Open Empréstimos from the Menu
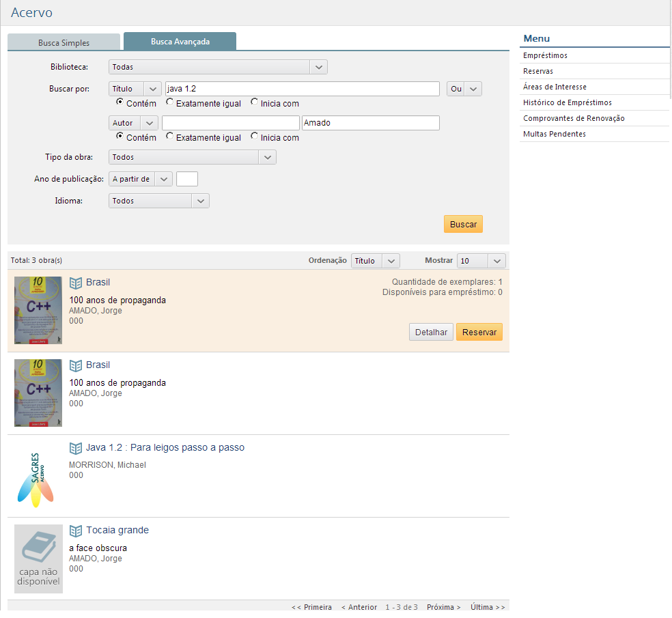The width and height of the screenshot is (672, 618). pos(545,55)
